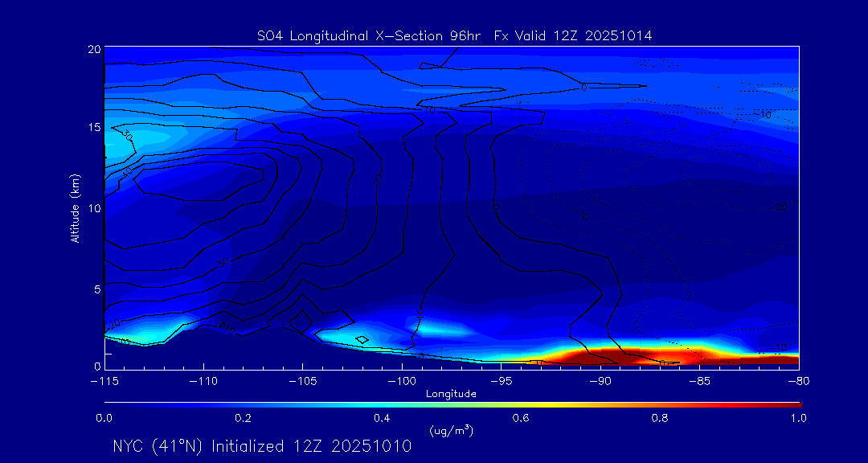Click the Altitude (km) y-axis label
The width and height of the screenshot is (868, 463).
pos(75,207)
